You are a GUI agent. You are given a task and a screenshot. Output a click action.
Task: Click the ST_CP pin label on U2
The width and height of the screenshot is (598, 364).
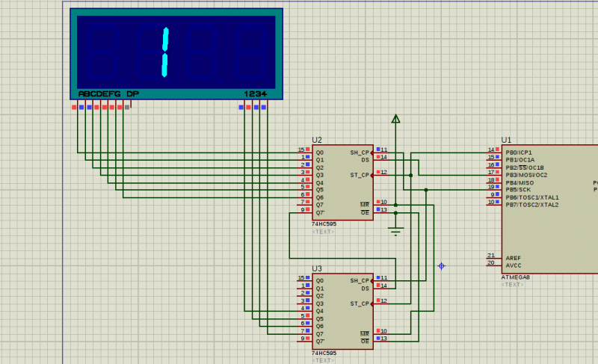[x=360, y=176]
